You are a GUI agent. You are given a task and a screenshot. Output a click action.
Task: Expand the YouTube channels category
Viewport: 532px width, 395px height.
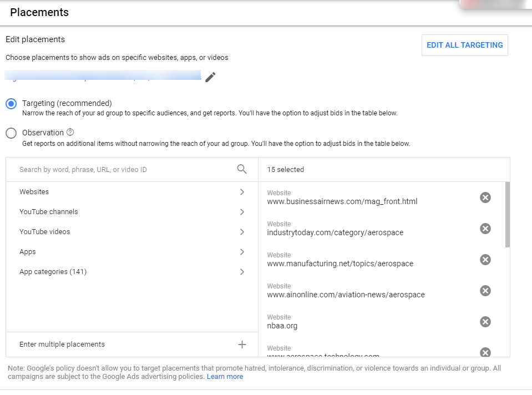[131, 212]
